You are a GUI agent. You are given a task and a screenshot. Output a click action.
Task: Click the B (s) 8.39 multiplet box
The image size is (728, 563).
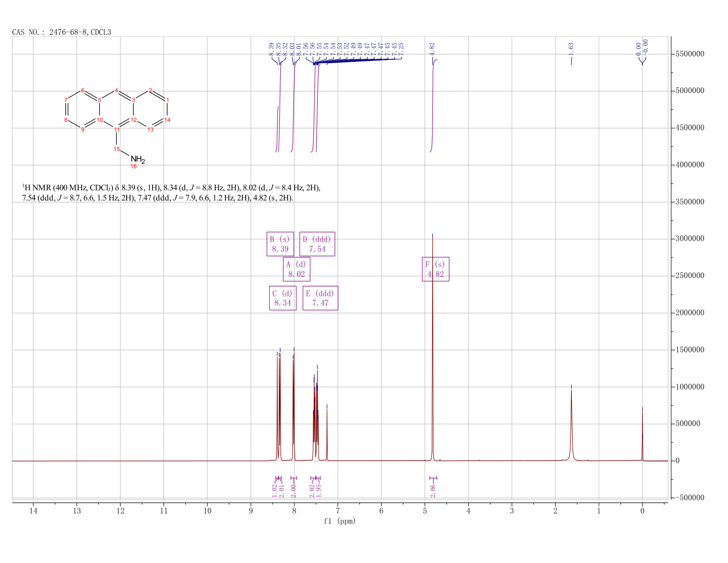point(280,244)
